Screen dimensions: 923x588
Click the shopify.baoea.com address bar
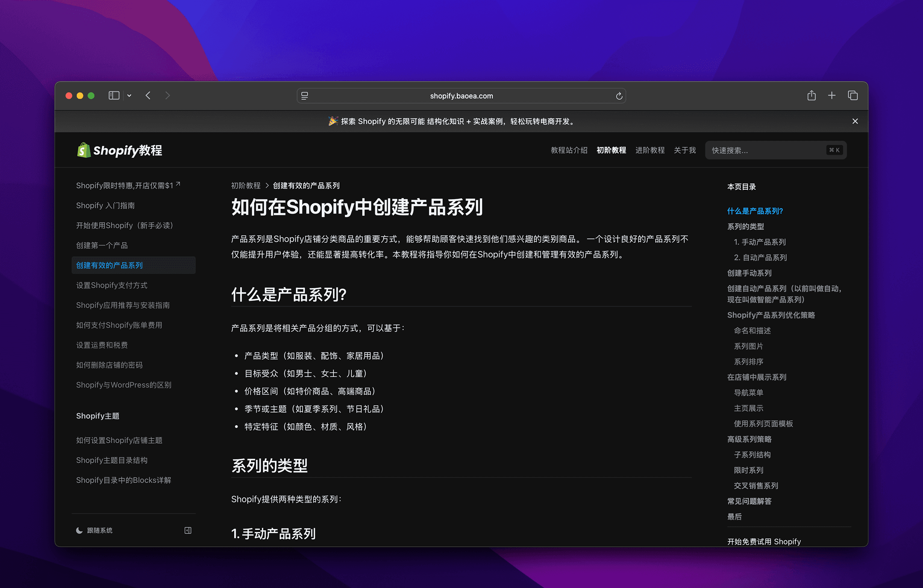coord(461,96)
